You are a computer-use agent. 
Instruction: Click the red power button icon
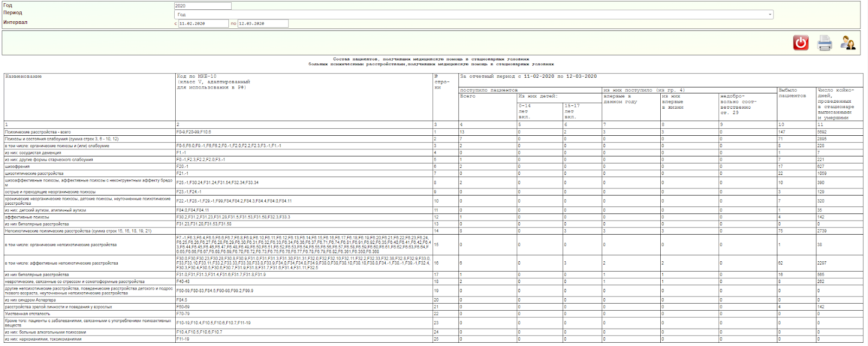801,43
